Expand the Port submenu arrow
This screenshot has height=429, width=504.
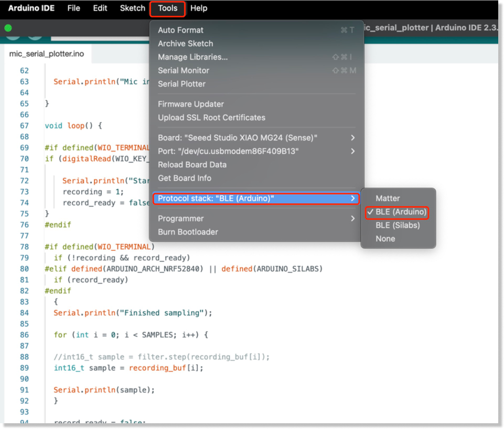(352, 152)
